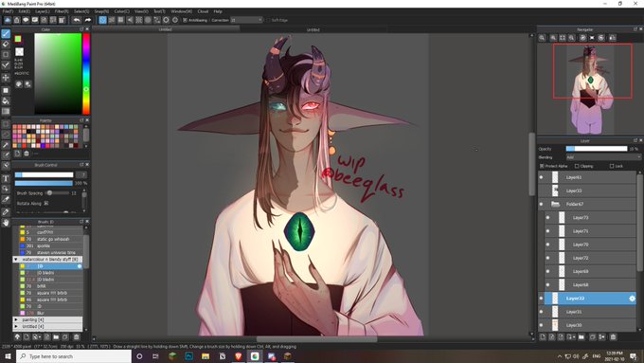Click the rainbow hue bar
The width and height of the screenshot is (644, 363).
[86, 73]
